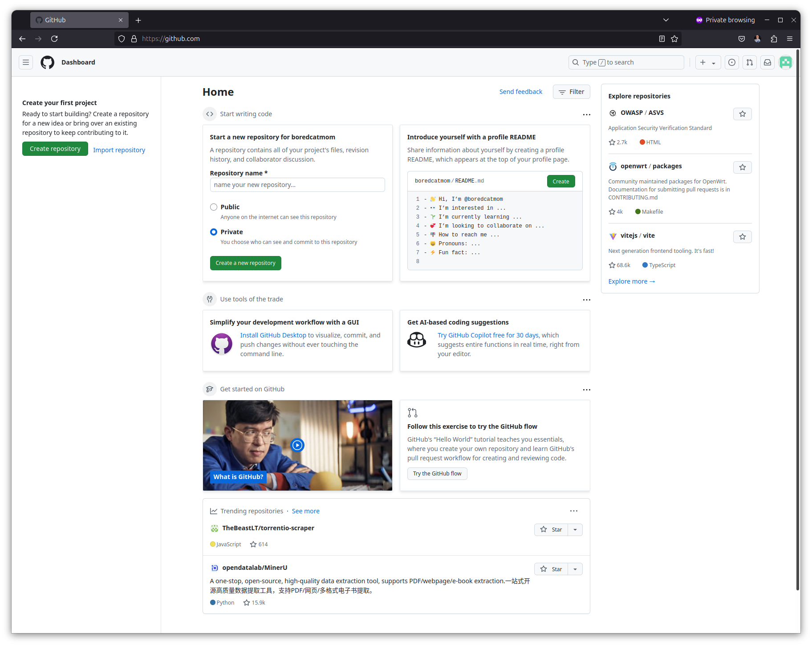Focus the Repository name input field
Viewport: 812px width, 646px height.
tap(297, 185)
